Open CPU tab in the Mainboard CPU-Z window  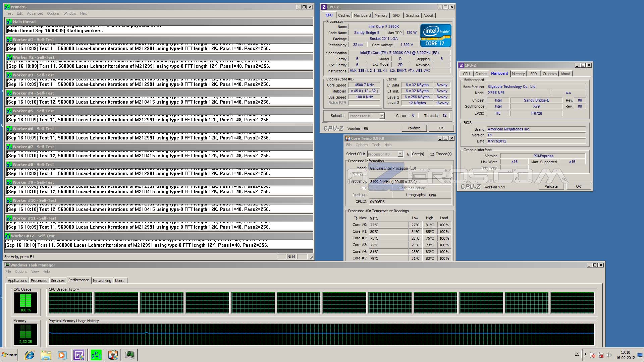pyautogui.click(x=466, y=74)
